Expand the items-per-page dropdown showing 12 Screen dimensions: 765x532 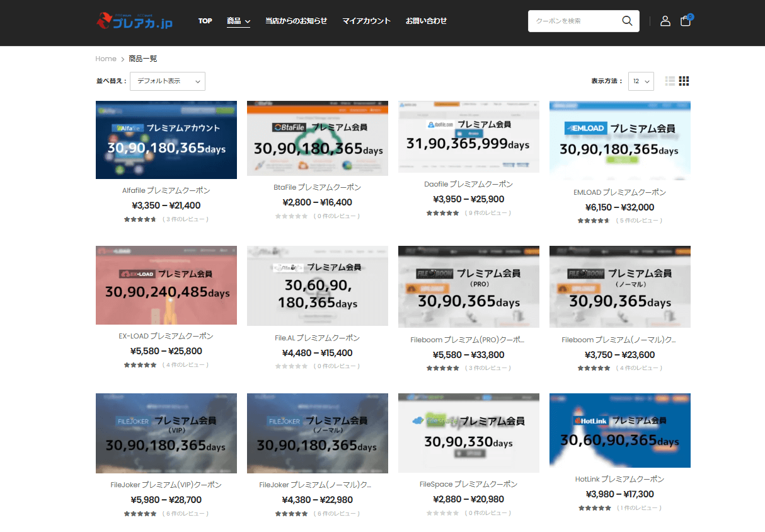pos(641,81)
